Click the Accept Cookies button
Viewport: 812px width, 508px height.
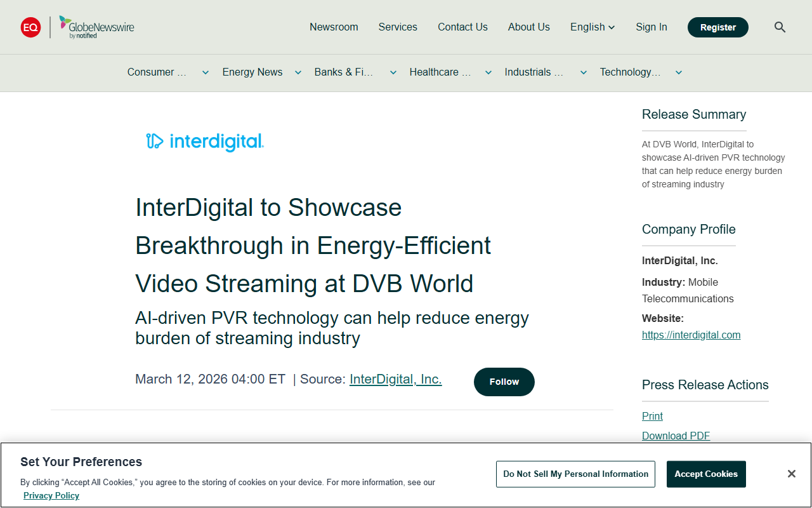[706, 474]
